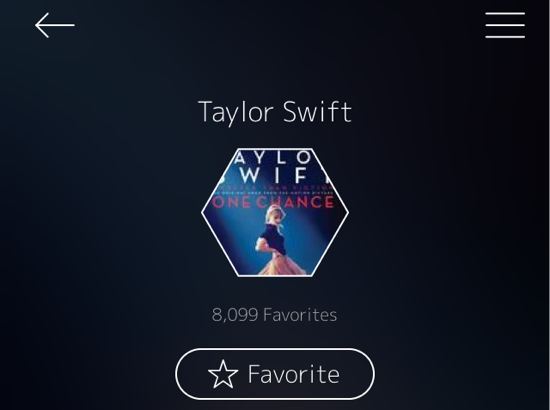The height and width of the screenshot is (410, 550).
Task: Mark artist with the outlined star
Action: click(x=223, y=374)
